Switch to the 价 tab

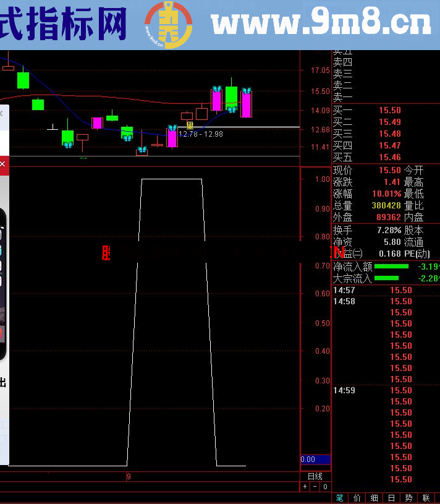coord(357,498)
